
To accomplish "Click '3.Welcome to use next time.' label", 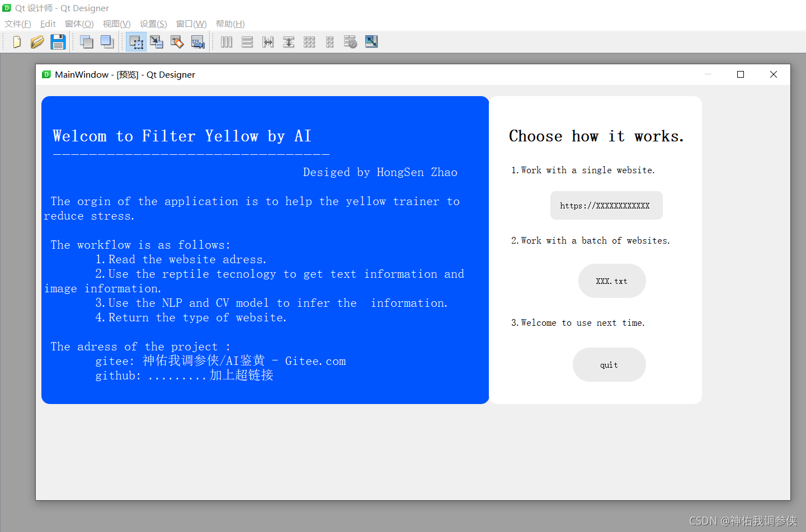I will (x=578, y=323).
